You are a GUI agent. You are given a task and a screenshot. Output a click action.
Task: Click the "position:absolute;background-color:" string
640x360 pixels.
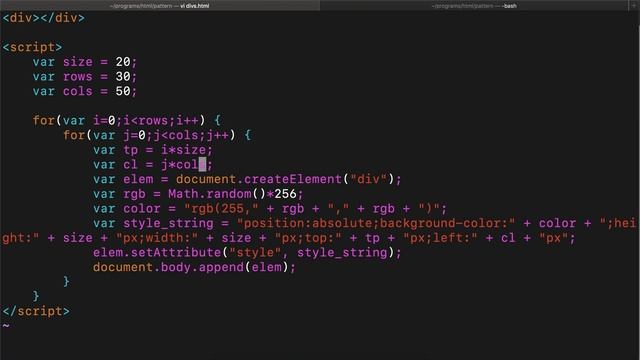[x=376, y=224]
